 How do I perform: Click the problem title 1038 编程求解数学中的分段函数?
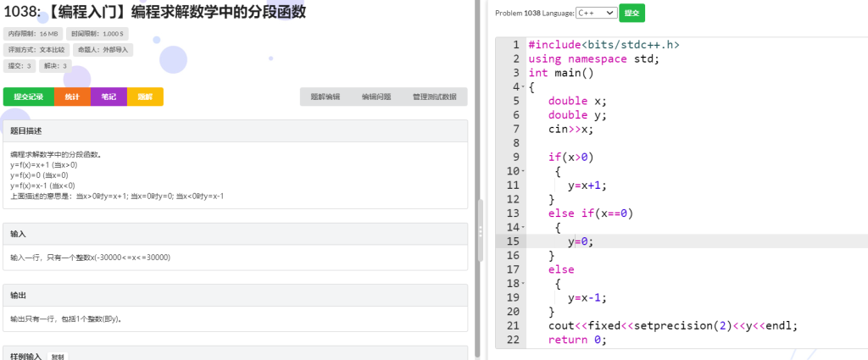(155, 12)
